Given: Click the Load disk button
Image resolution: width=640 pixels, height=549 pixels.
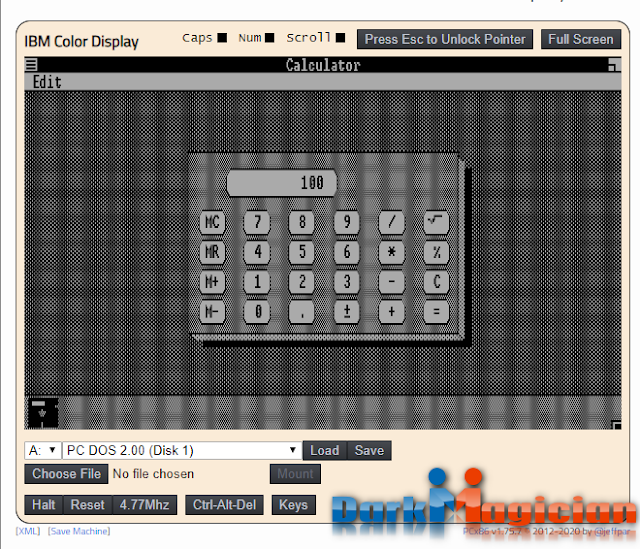Looking at the screenshot, I should click(x=325, y=451).
